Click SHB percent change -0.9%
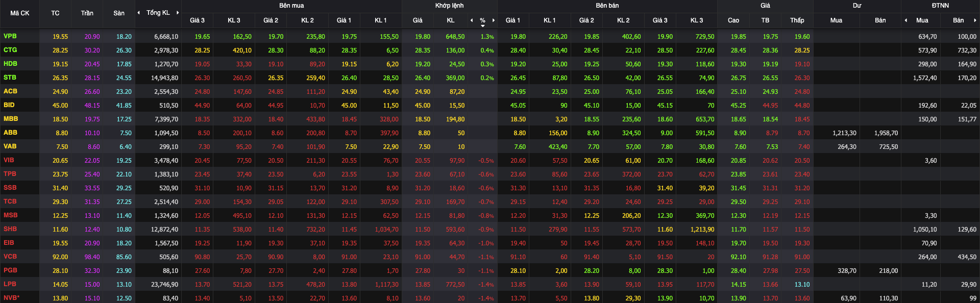The image size is (980, 303). (x=486, y=230)
